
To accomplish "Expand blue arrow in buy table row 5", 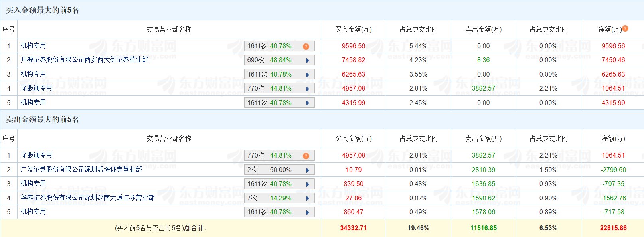I will point(308,103).
